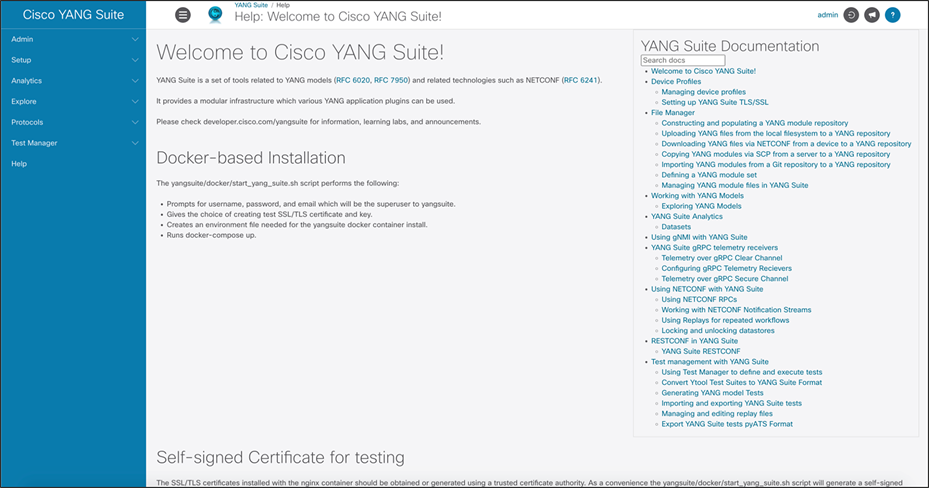Open Using Test Manager to define tests link
This screenshot has height=488, width=929.
[742, 373]
